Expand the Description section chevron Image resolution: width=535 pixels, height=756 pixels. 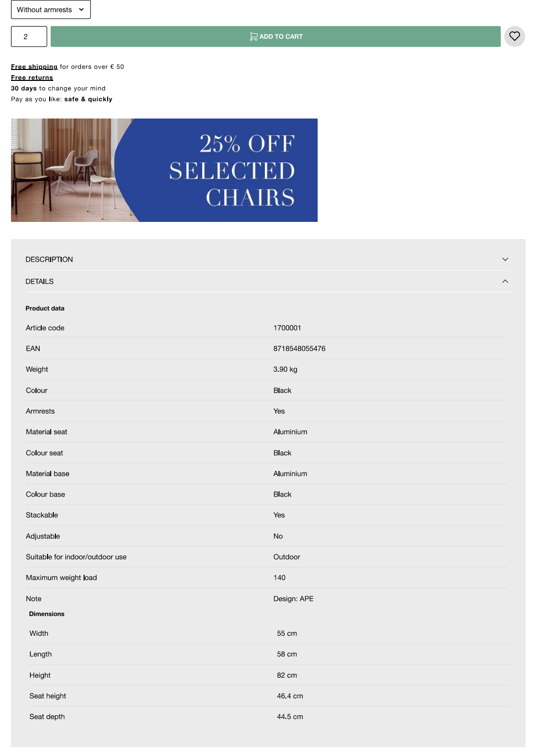(505, 259)
